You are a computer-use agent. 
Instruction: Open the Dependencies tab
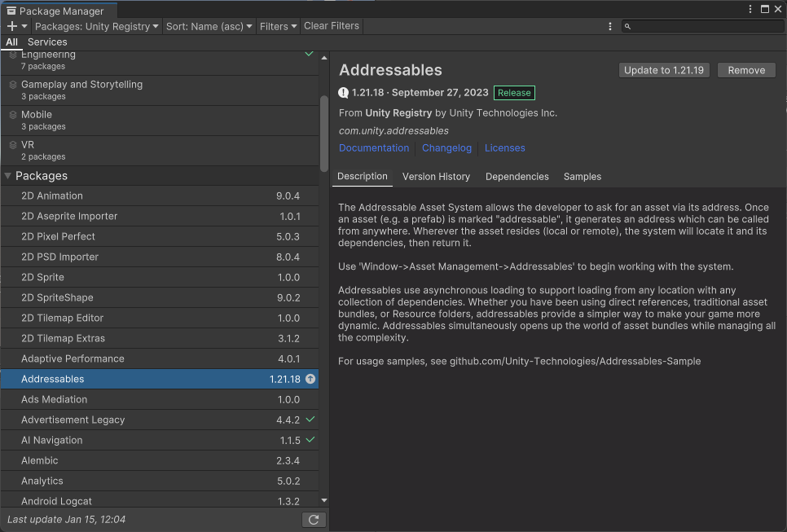[517, 177]
